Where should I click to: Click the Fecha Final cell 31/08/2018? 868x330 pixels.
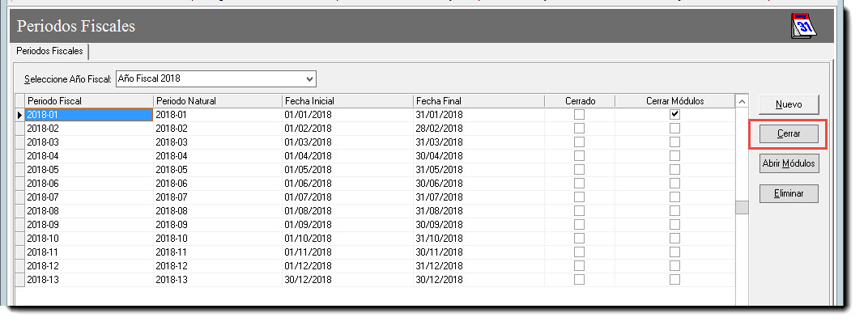pos(479,210)
